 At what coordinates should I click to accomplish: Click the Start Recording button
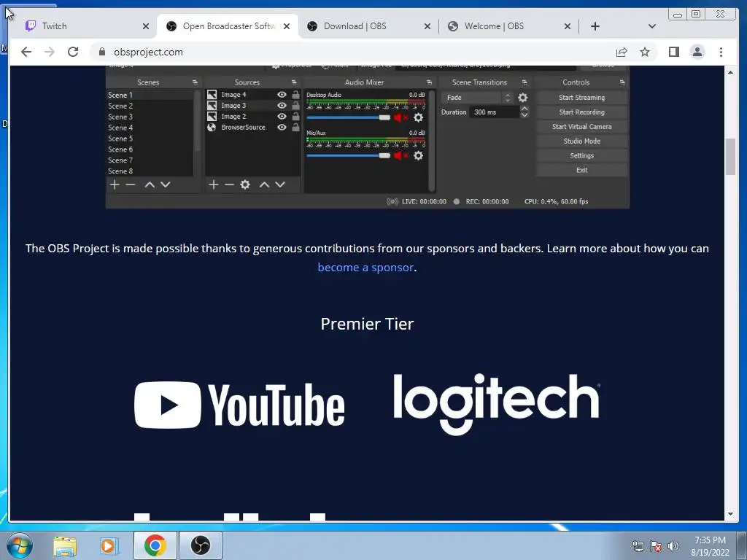581,112
